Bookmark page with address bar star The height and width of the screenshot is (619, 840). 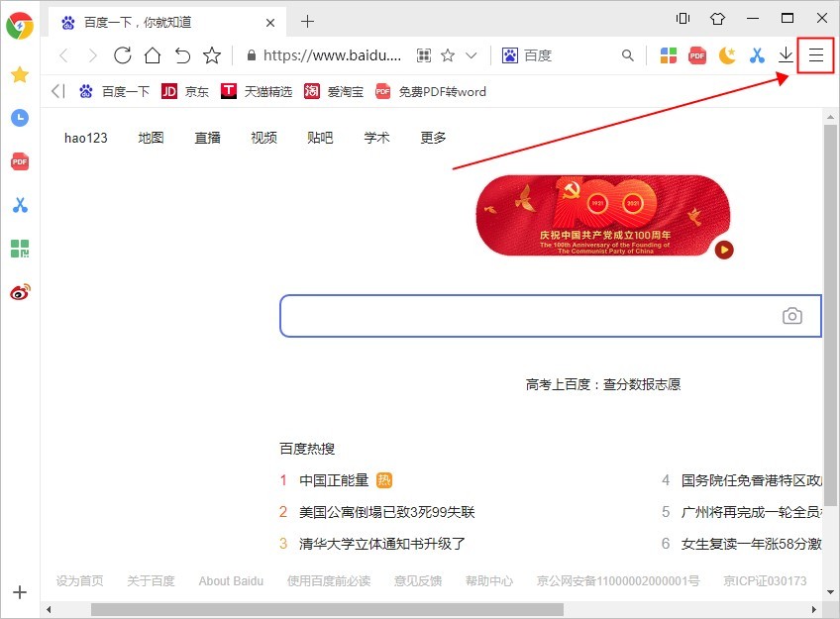[448, 55]
